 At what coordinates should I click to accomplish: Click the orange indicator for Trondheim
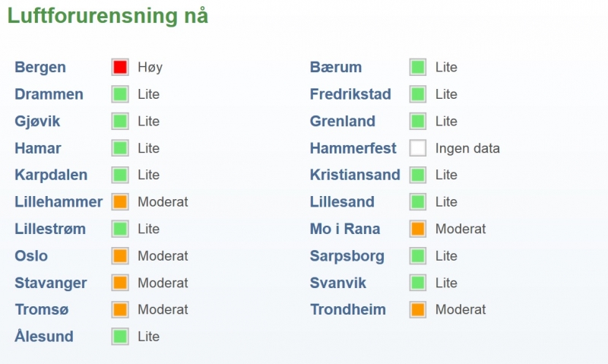(417, 310)
